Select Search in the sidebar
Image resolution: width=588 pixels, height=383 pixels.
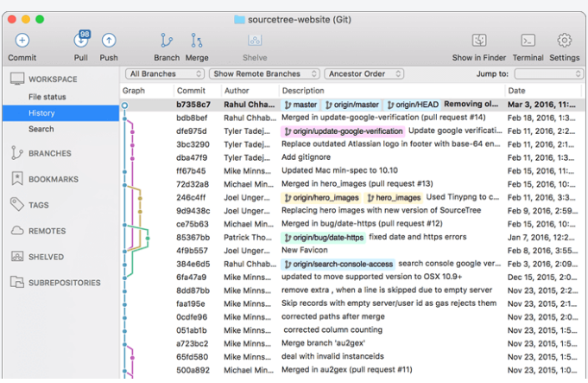[41, 129]
